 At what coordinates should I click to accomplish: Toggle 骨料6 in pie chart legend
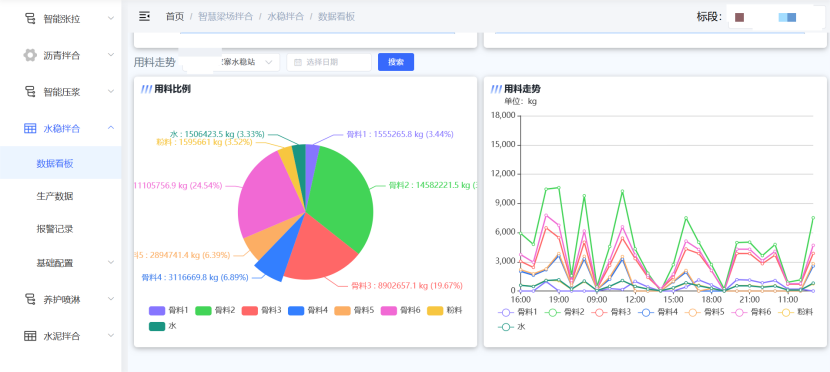(x=401, y=311)
